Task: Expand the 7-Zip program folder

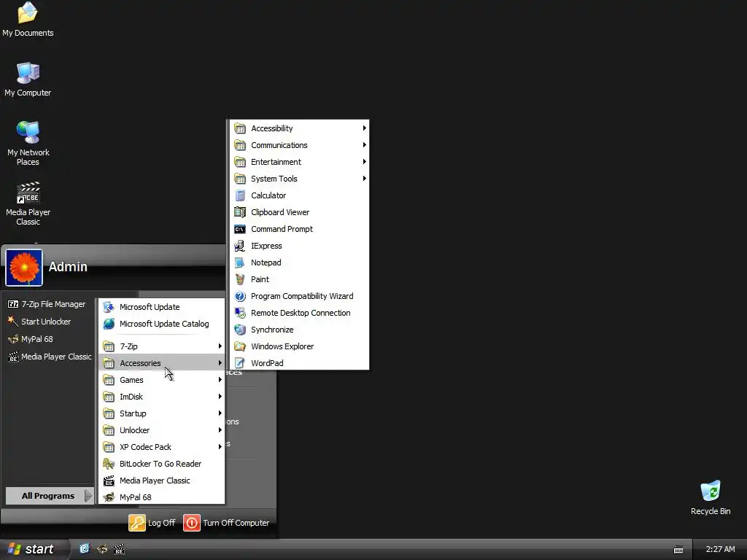Action: 161,346
